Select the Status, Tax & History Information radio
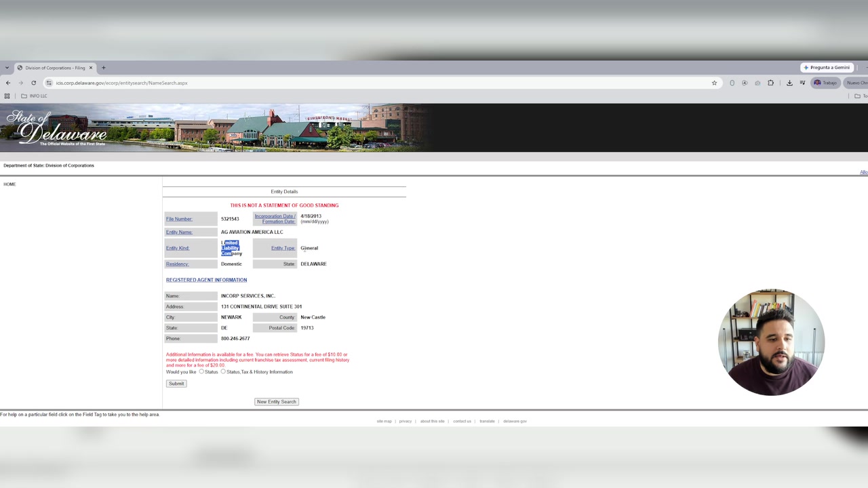868x488 pixels. click(223, 371)
